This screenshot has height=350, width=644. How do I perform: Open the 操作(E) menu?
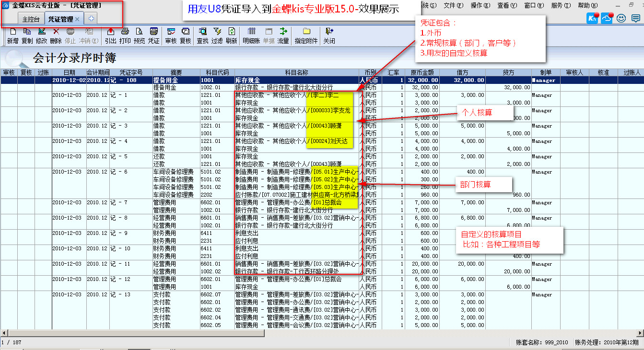pyautogui.click(x=480, y=5)
